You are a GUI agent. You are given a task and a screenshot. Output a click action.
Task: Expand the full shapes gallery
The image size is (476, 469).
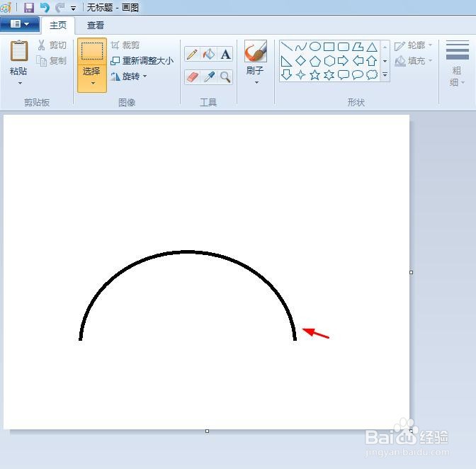pyautogui.click(x=385, y=74)
